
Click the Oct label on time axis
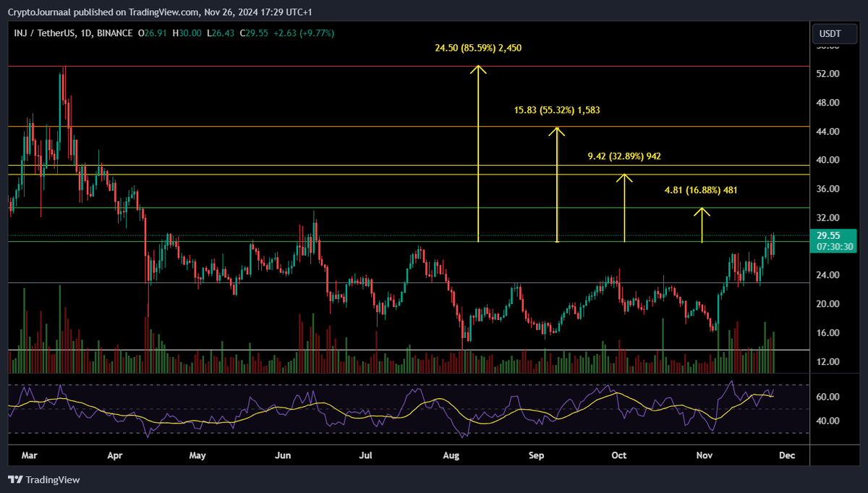pos(618,456)
